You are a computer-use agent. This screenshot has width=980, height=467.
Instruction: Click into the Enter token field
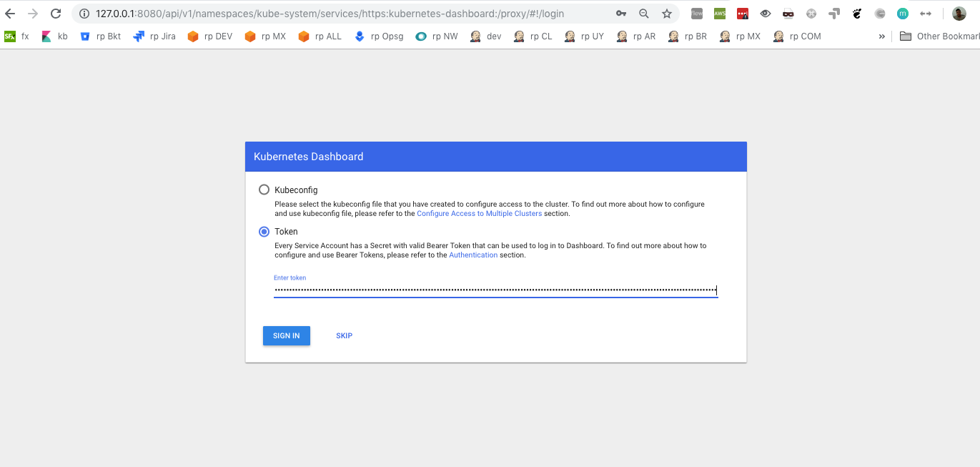click(495, 290)
